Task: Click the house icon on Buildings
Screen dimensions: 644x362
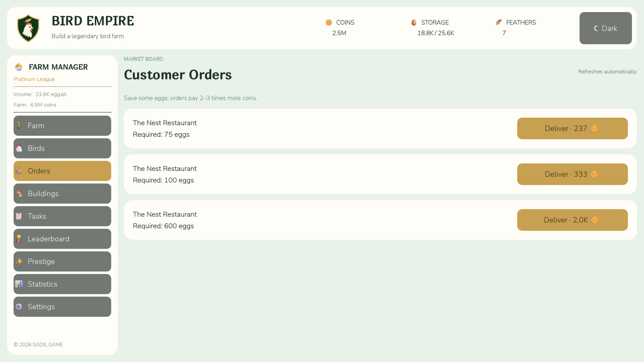Action: point(19,193)
